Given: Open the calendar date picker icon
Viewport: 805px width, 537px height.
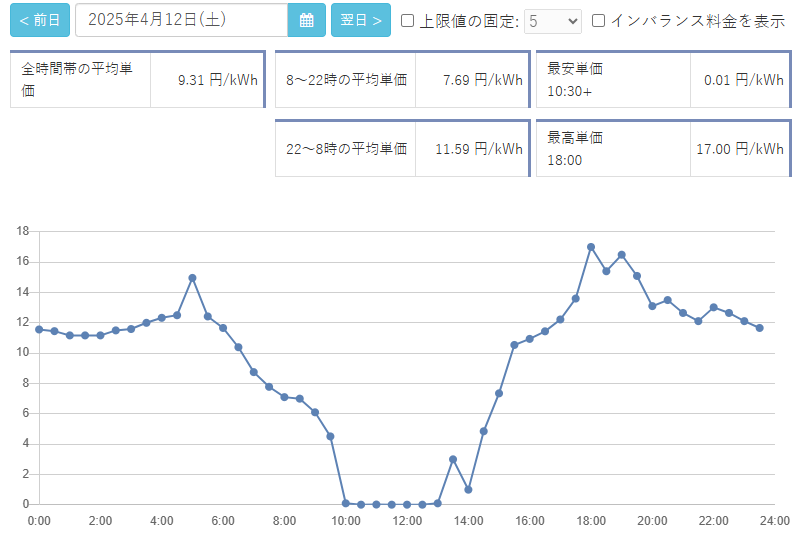Looking at the screenshot, I should pos(306,20).
